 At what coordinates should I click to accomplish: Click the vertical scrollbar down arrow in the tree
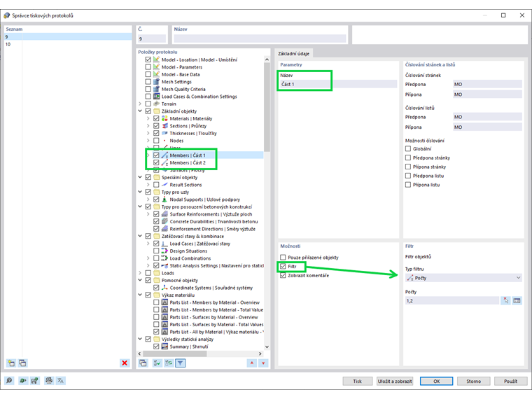267,346
